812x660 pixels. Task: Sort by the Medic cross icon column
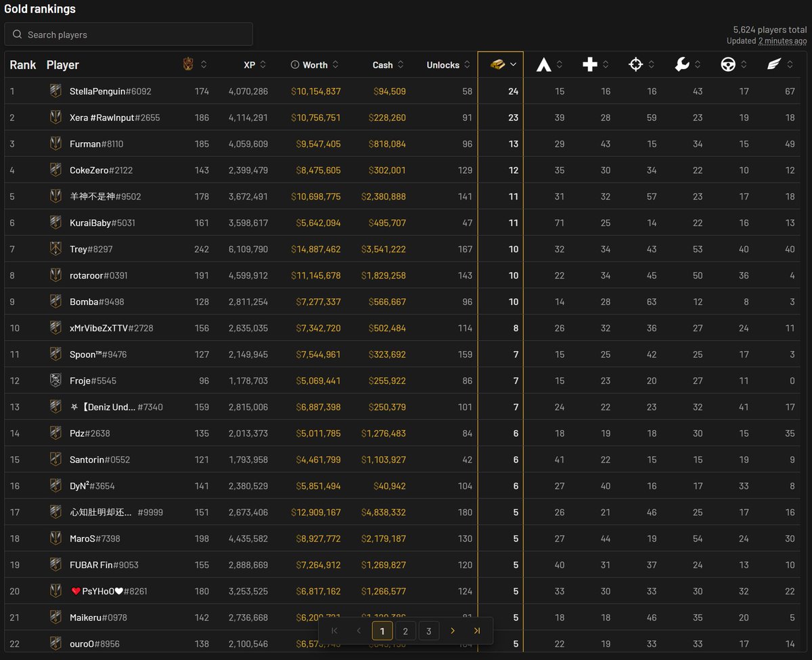pos(589,65)
